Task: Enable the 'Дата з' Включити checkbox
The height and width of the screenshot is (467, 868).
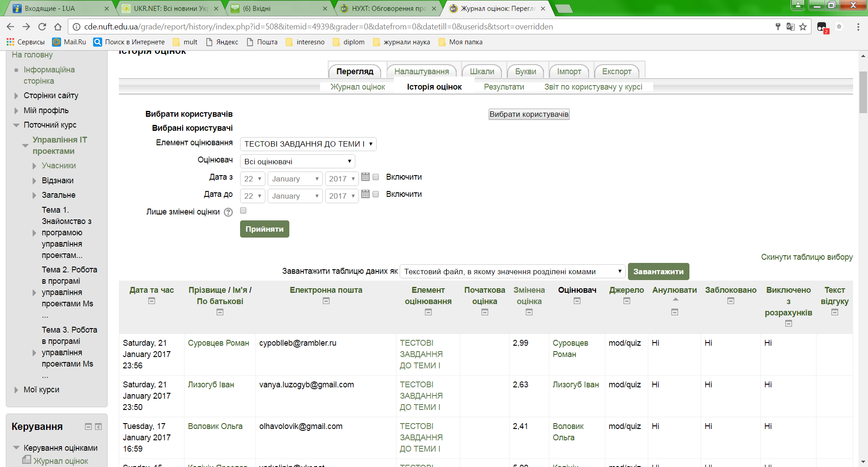Action: (376, 177)
